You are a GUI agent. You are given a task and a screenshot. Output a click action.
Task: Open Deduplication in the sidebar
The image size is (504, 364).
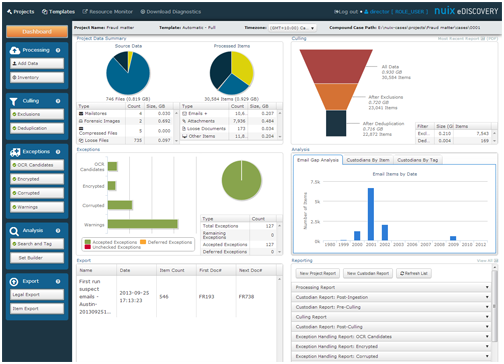pos(37,128)
